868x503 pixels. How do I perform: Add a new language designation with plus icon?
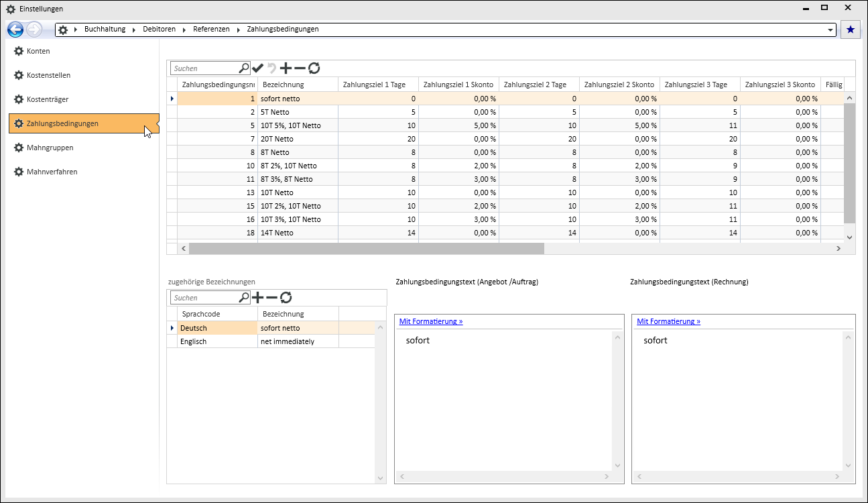click(257, 297)
